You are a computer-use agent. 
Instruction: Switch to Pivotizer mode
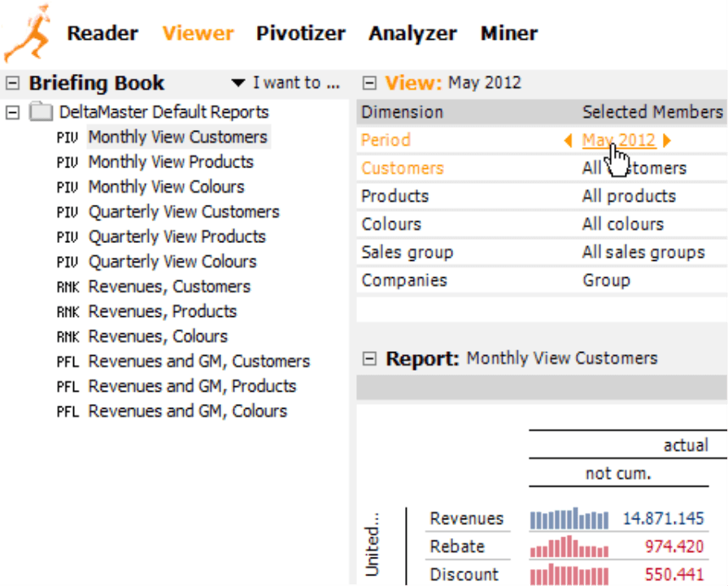(301, 33)
